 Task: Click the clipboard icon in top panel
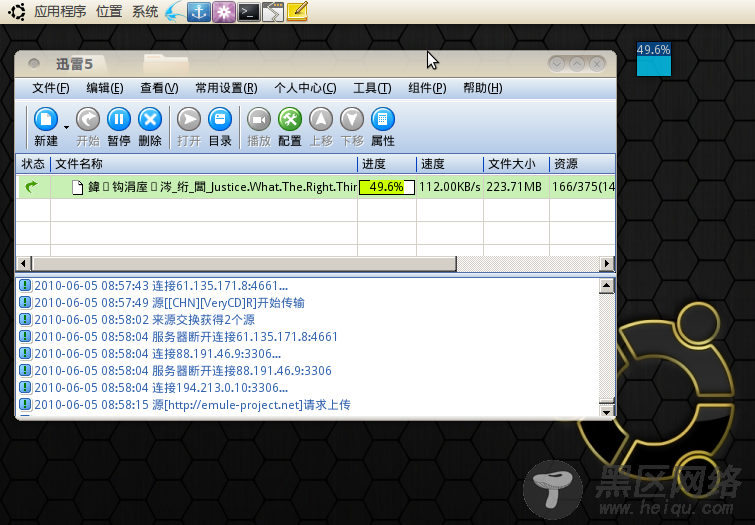click(273, 12)
